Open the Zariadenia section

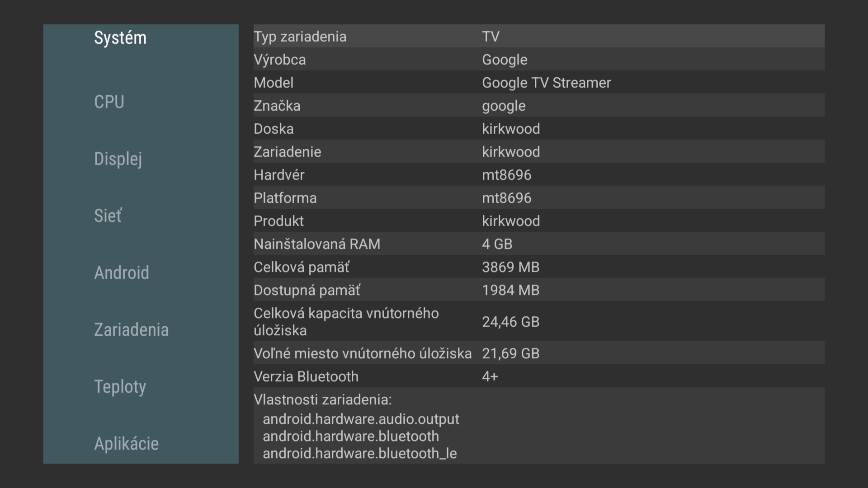(x=131, y=330)
